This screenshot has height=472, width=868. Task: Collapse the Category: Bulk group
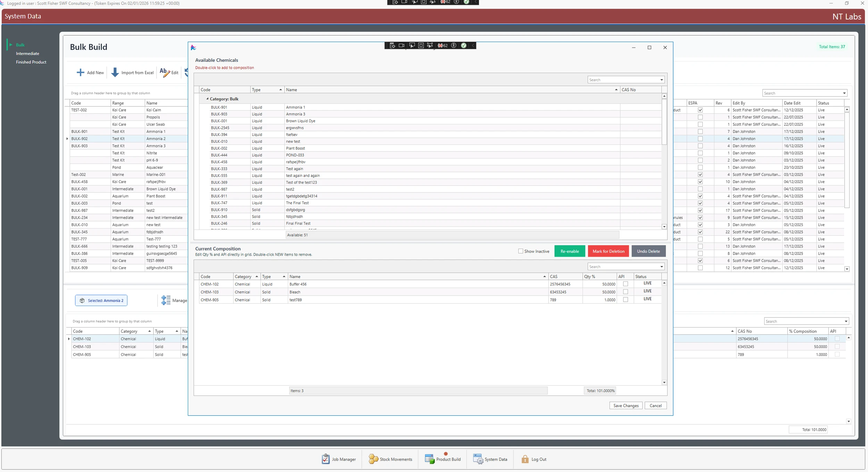point(207,99)
